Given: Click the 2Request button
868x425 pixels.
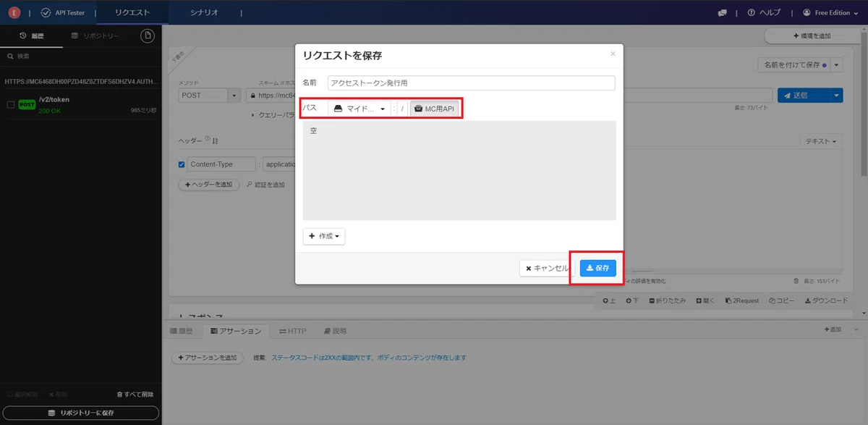Looking at the screenshot, I should pos(741,300).
